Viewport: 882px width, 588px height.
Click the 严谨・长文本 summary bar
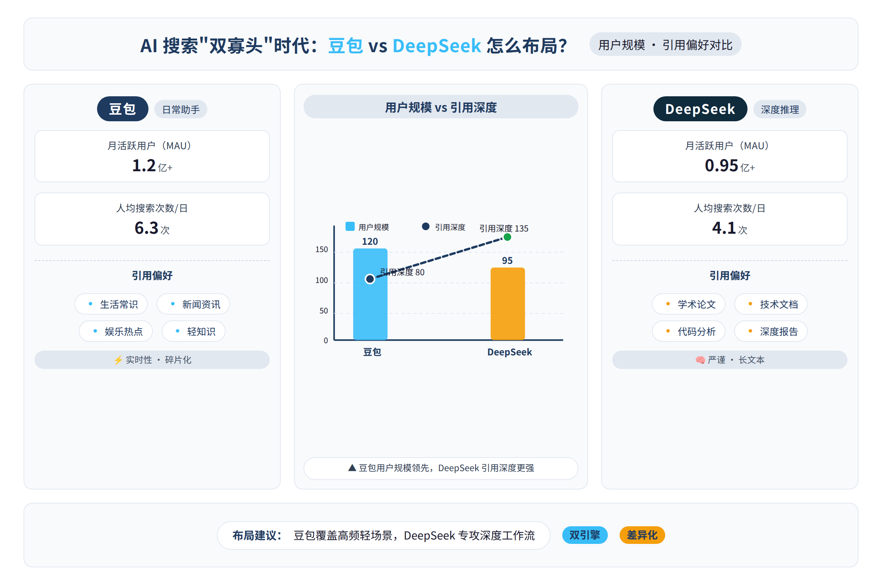(x=730, y=360)
